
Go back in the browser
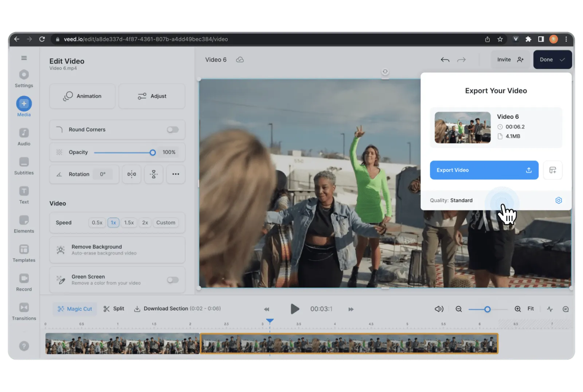(x=17, y=39)
